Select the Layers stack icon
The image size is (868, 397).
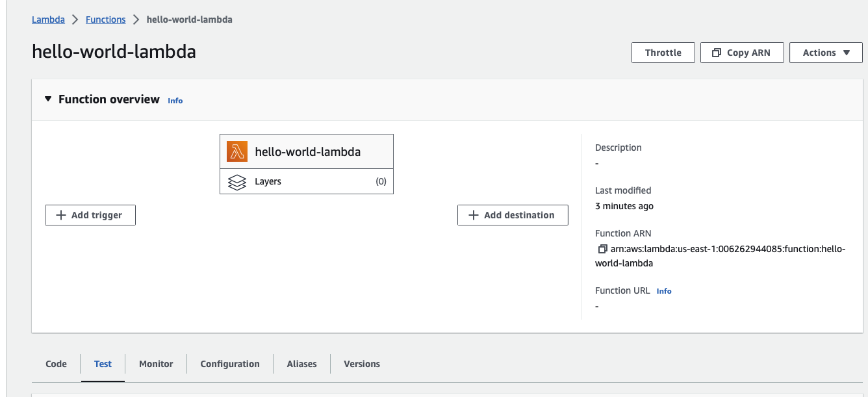point(238,182)
